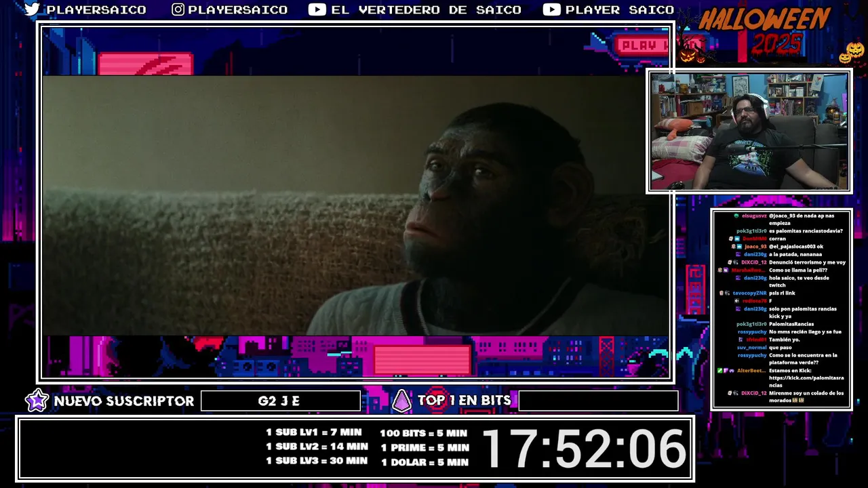Click the Instagram logo icon
868x488 pixels.
[178, 9]
